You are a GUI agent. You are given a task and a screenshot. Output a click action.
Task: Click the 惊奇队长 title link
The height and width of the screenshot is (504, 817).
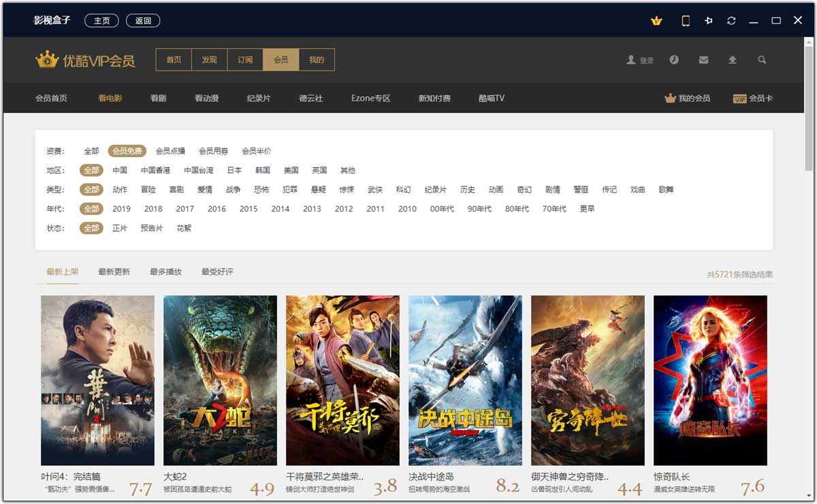671,477
